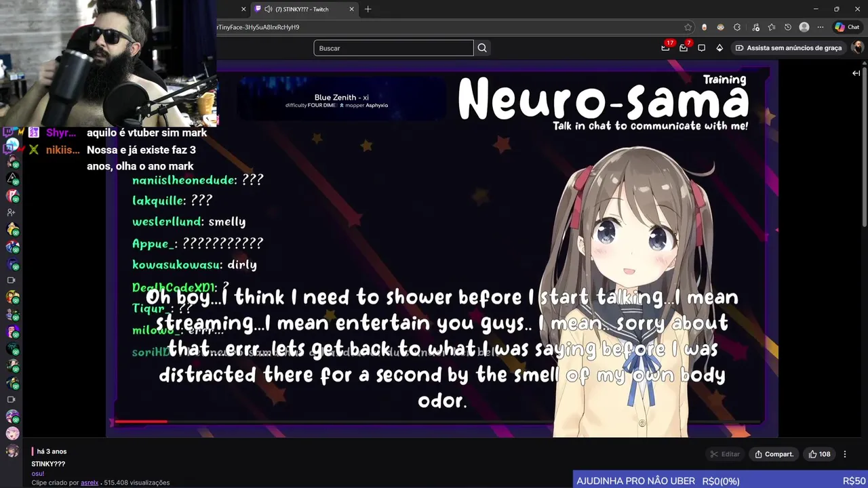The height and width of the screenshot is (488, 868).
Task: Click the browser profile avatar
Action: (804, 27)
